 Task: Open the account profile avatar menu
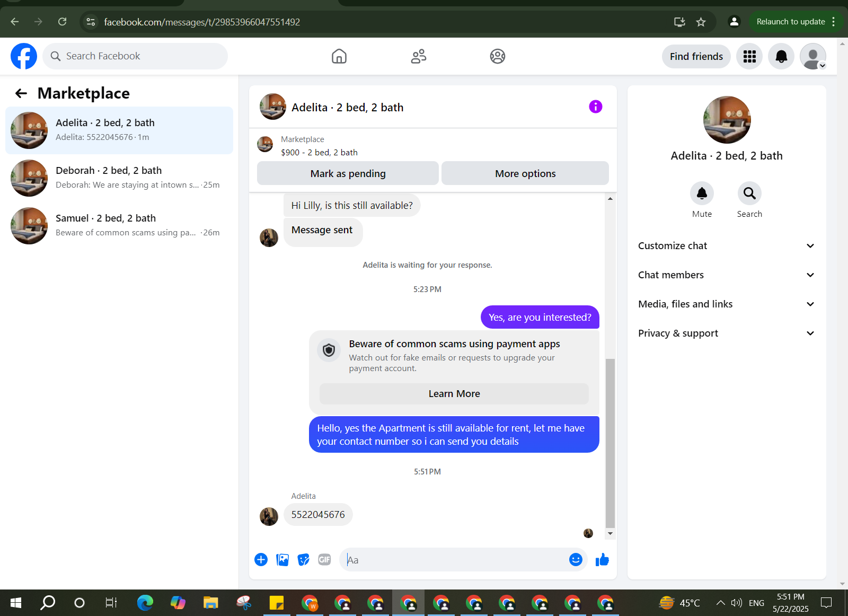[x=813, y=56]
